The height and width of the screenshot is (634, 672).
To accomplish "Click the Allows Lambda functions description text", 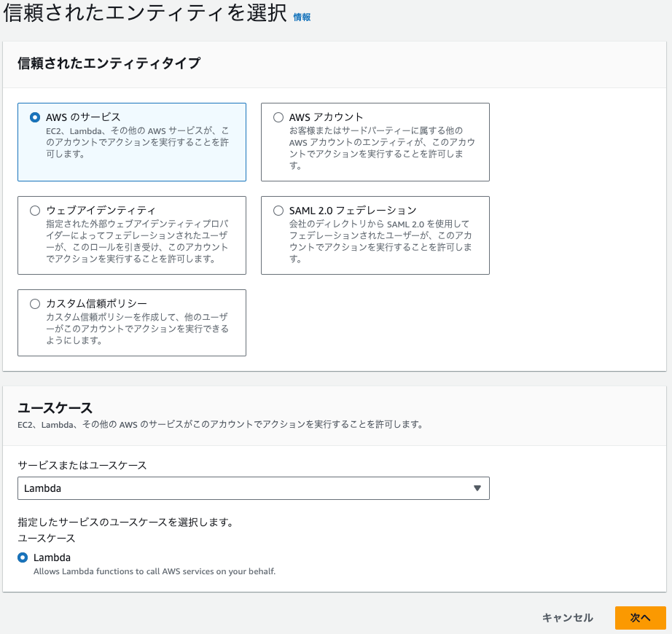I will 155,571.
